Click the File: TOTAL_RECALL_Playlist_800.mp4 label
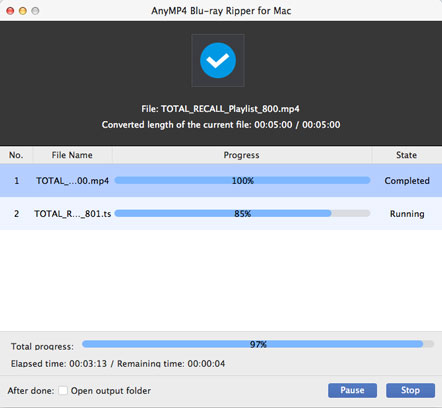The image size is (442, 408). click(220, 109)
